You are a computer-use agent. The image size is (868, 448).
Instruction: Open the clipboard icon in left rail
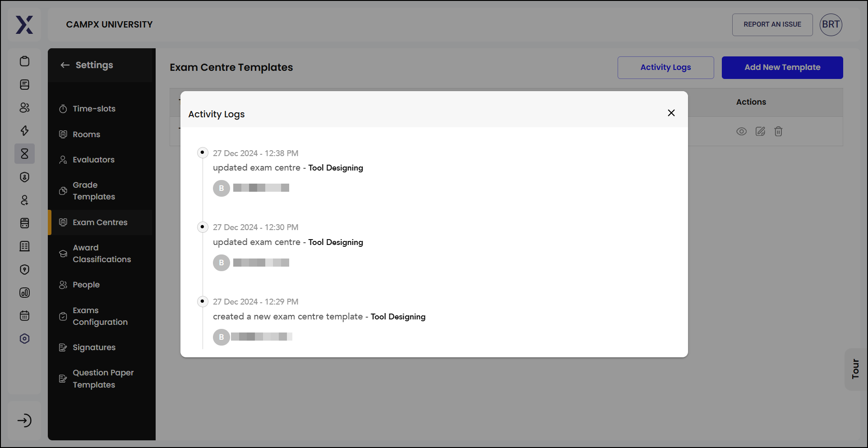25,61
